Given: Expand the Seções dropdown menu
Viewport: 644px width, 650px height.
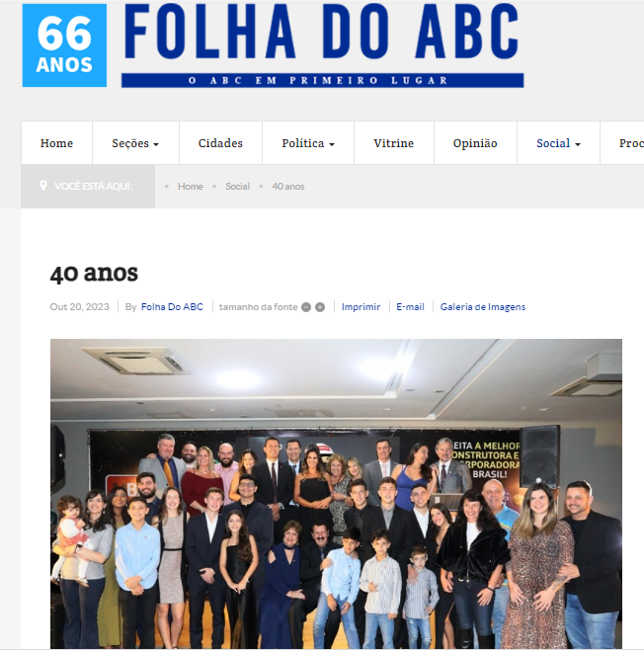Looking at the screenshot, I should click(135, 143).
